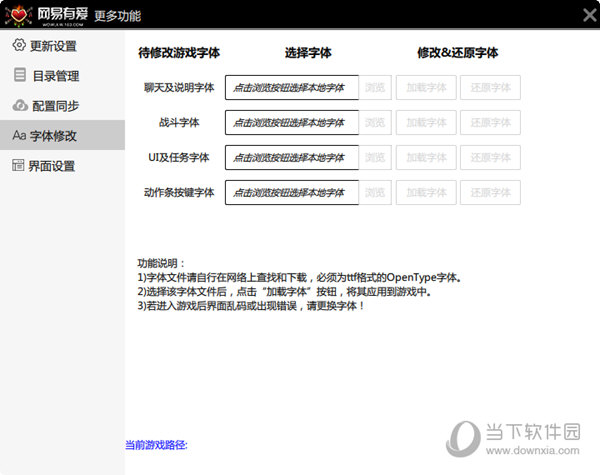Click the note line mentioning OpenType字体

click(300, 277)
